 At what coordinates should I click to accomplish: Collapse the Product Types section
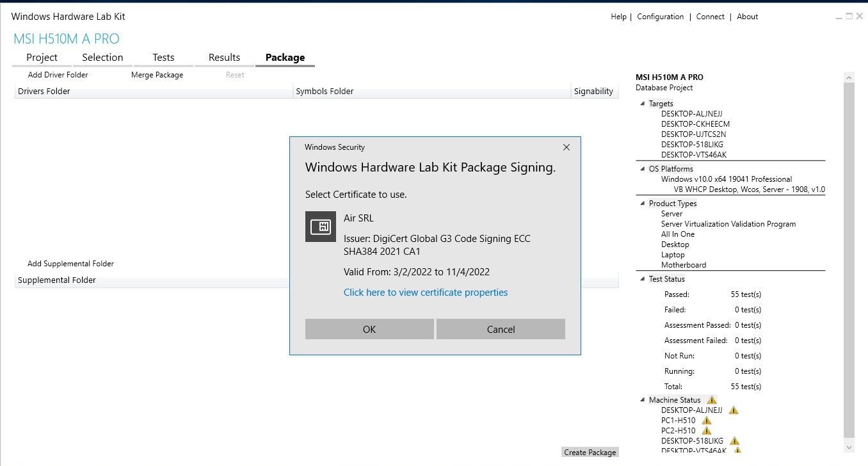pyautogui.click(x=643, y=203)
